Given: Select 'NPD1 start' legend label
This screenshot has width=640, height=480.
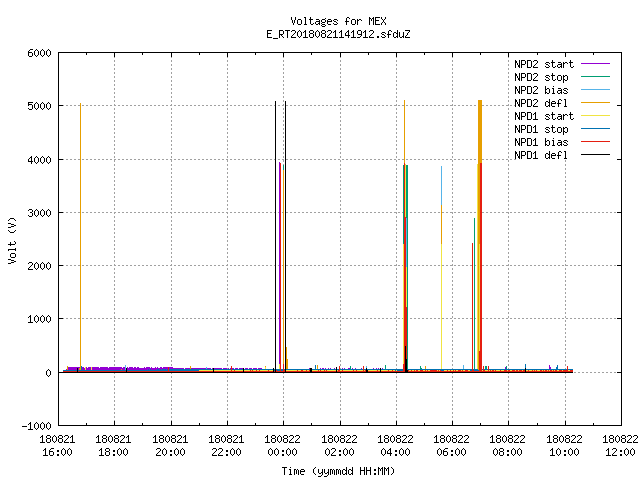Looking at the screenshot, I should [544, 116].
